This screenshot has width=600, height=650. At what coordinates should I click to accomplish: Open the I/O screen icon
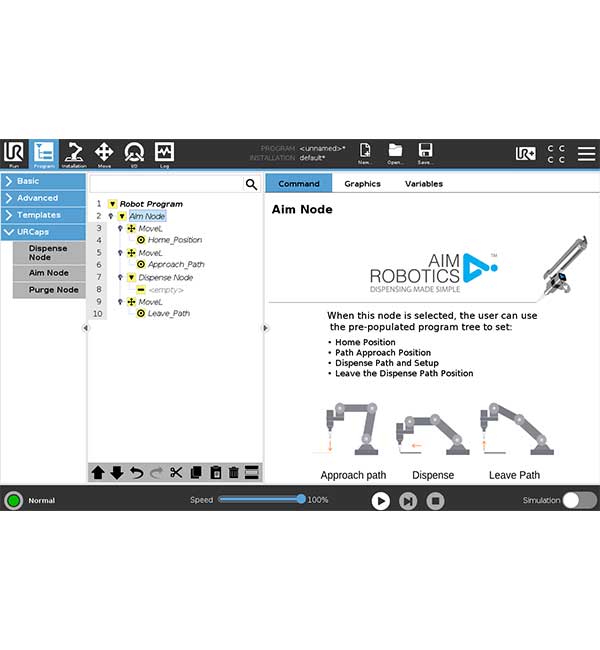(134, 154)
